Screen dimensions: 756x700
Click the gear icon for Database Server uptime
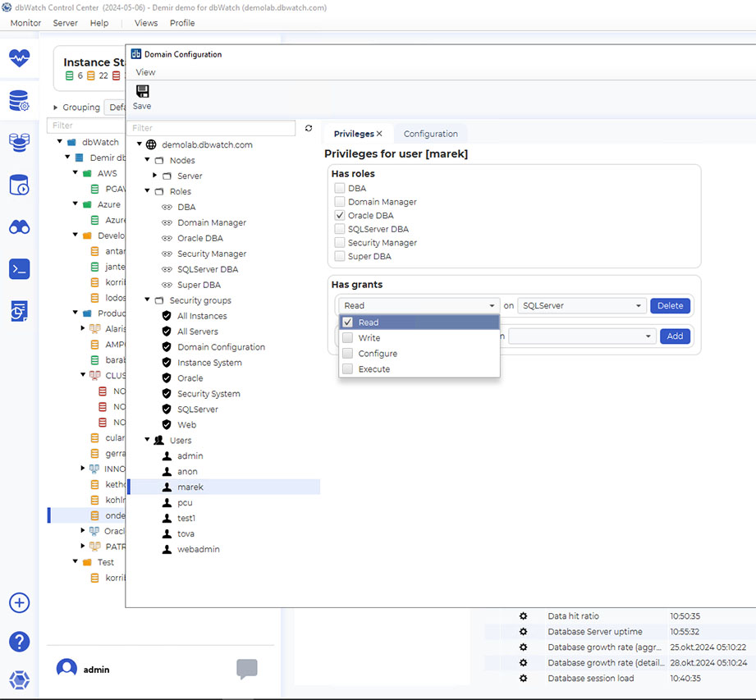coord(523,632)
